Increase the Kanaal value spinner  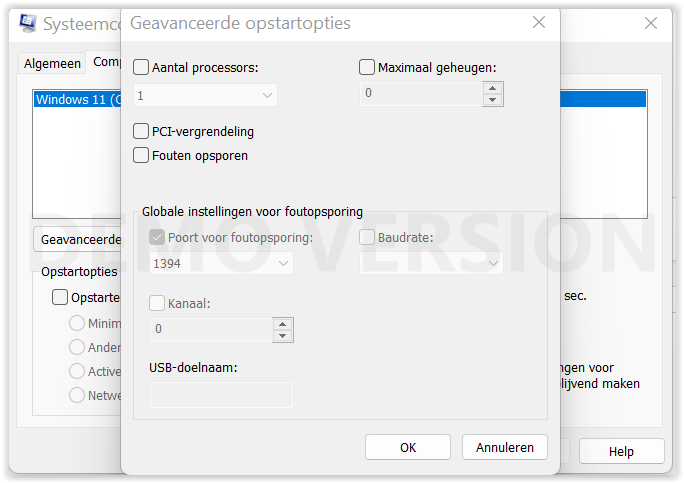pyautogui.click(x=282, y=323)
